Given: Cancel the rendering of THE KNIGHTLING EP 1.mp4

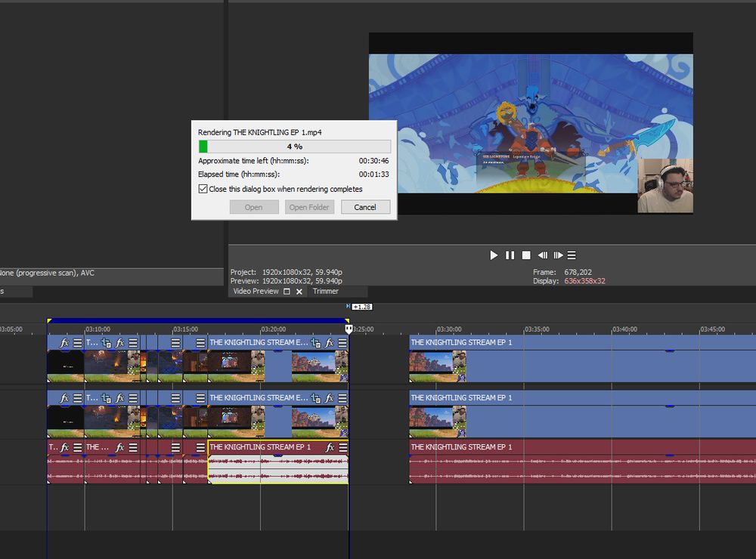Looking at the screenshot, I should [x=365, y=207].
